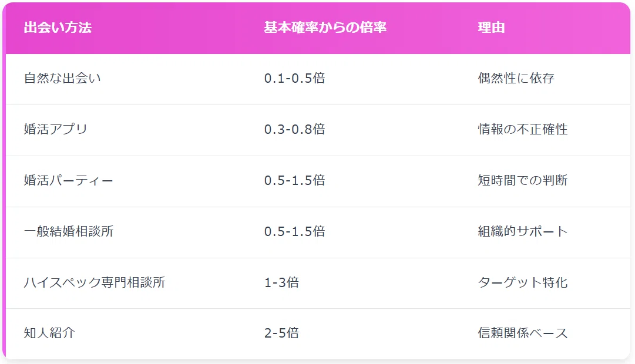The width and height of the screenshot is (635, 364).
Task: Click the 0.3-0.8倍 value
Action: pos(294,129)
